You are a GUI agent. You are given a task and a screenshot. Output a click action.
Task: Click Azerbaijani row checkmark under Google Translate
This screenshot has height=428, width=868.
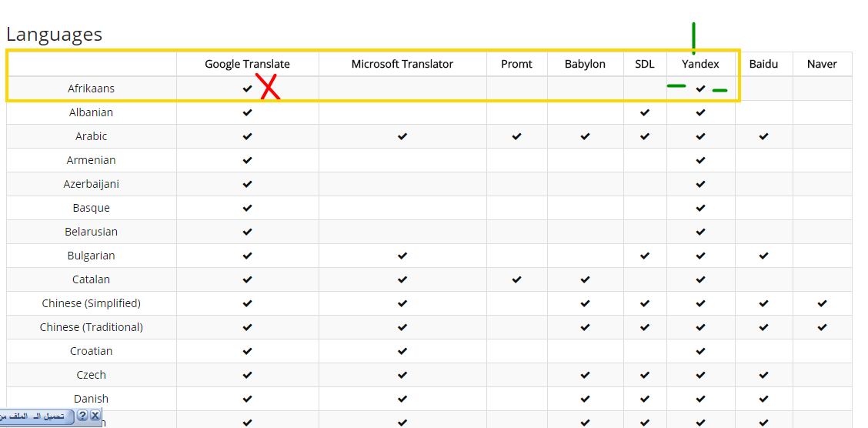click(x=248, y=184)
